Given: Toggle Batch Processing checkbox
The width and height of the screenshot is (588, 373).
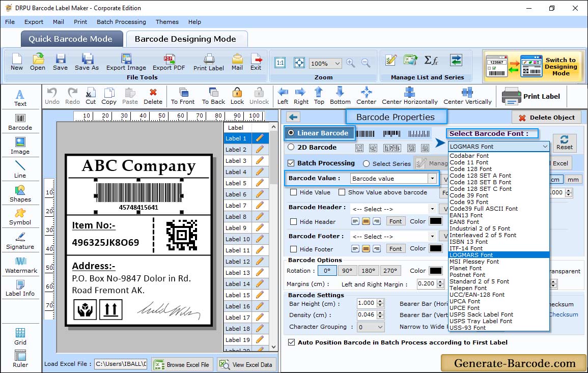Looking at the screenshot, I should click(291, 163).
